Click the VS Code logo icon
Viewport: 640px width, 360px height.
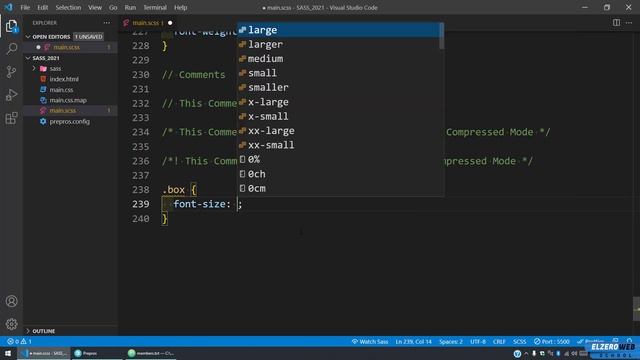pyautogui.click(x=8, y=7)
